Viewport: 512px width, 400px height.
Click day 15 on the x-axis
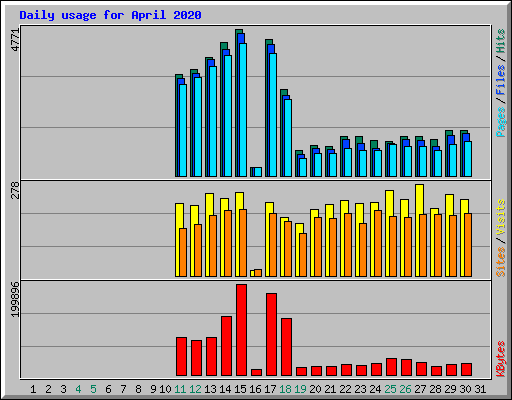click(x=240, y=389)
